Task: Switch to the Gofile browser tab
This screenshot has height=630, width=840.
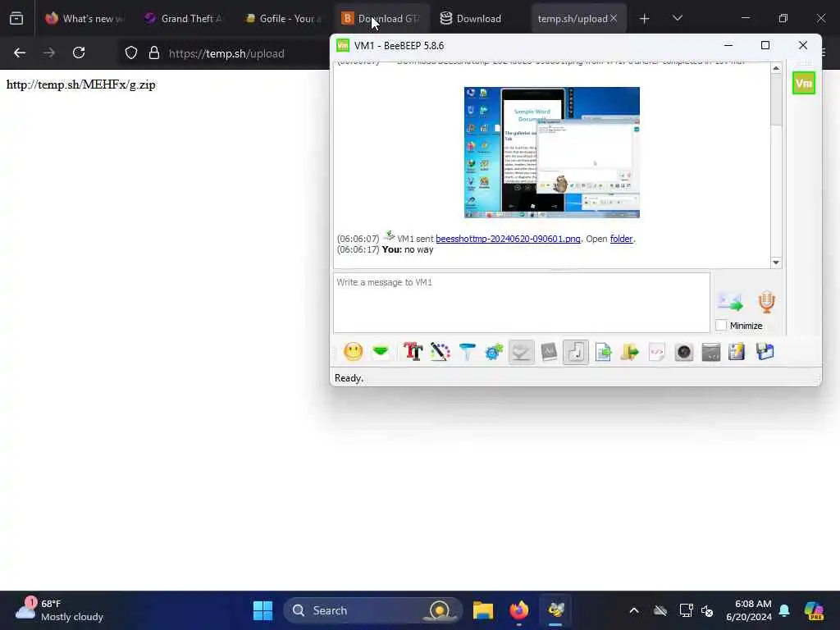Action: [x=282, y=19]
